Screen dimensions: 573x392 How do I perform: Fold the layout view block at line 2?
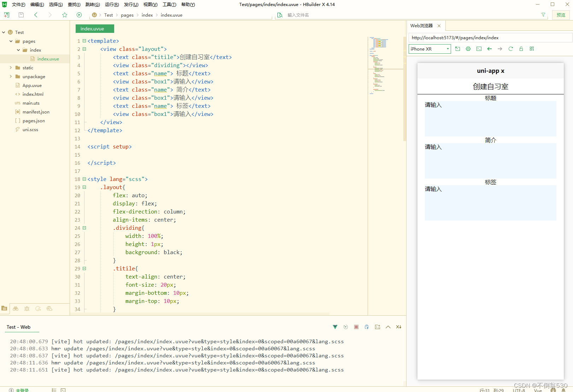[x=84, y=49]
